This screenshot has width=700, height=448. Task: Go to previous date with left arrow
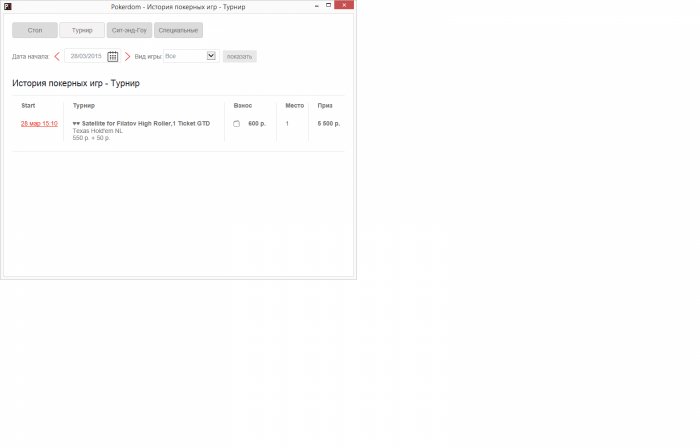point(57,56)
